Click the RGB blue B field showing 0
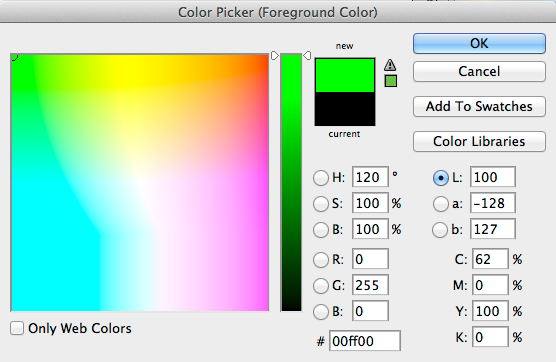This screenshot has height=362, width=556. coord(370,311)
